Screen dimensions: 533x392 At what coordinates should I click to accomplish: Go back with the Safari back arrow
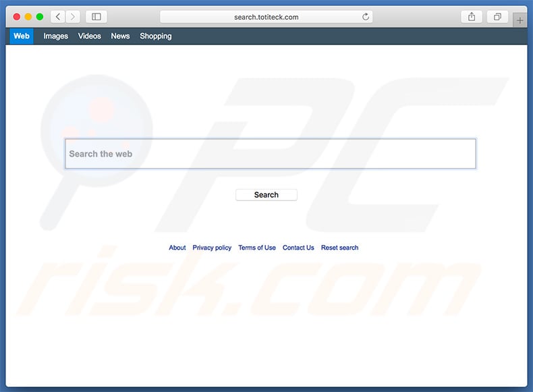(58, 17)
